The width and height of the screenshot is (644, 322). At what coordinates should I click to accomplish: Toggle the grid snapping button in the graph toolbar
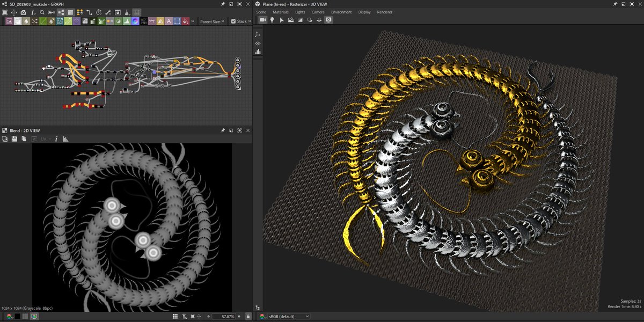click(x=137, y=12)
